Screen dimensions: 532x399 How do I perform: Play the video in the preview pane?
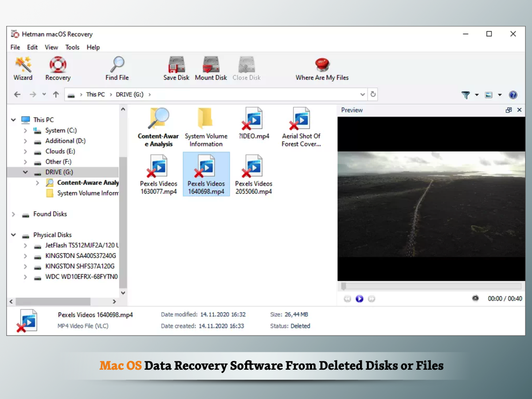coord(360,299)
